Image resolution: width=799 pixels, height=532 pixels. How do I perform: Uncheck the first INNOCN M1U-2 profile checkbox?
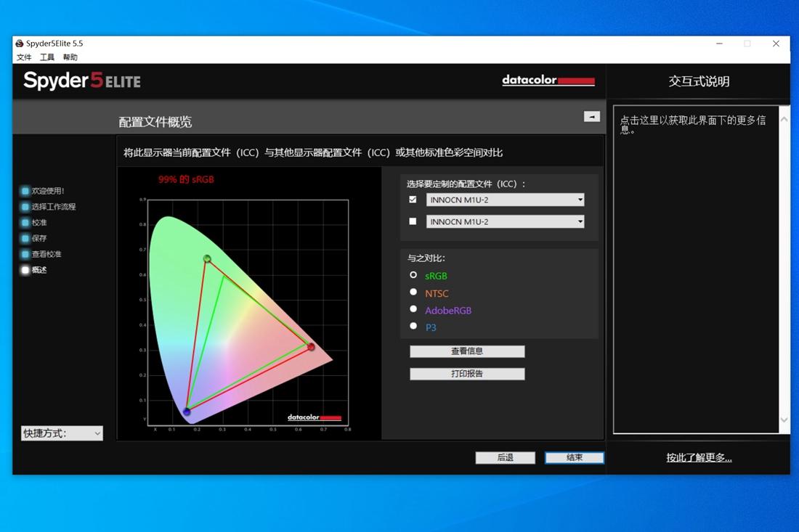pyautogui.click(x=413, y=200)
